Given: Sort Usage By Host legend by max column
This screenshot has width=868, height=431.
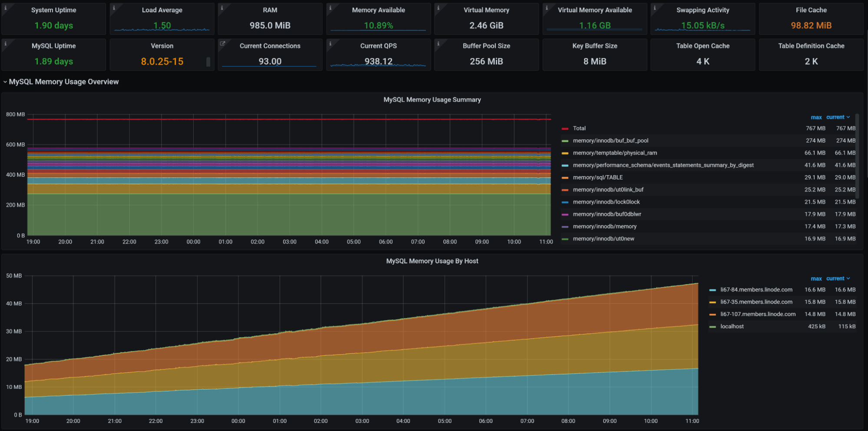Looking at the screenshot, I should [x=816, y=278].
